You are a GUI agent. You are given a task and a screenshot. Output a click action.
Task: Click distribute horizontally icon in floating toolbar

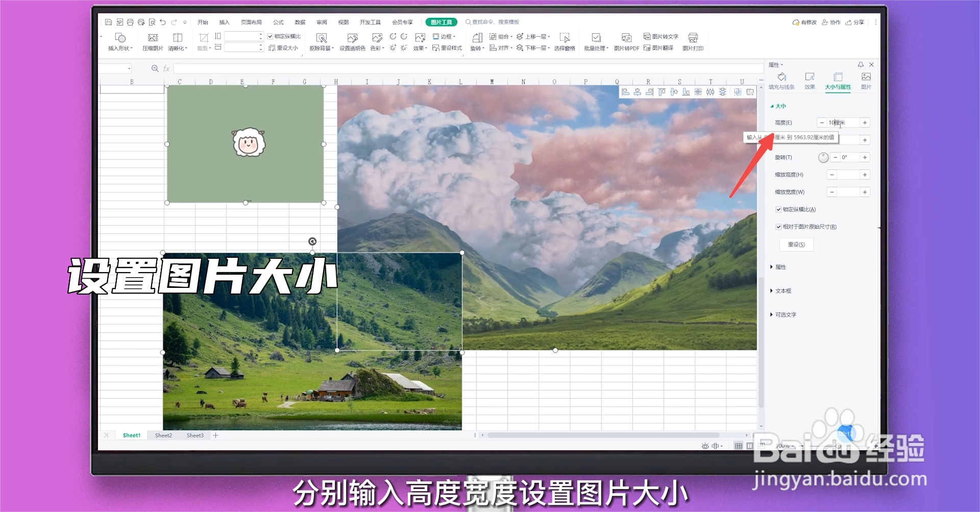(710, 92)
